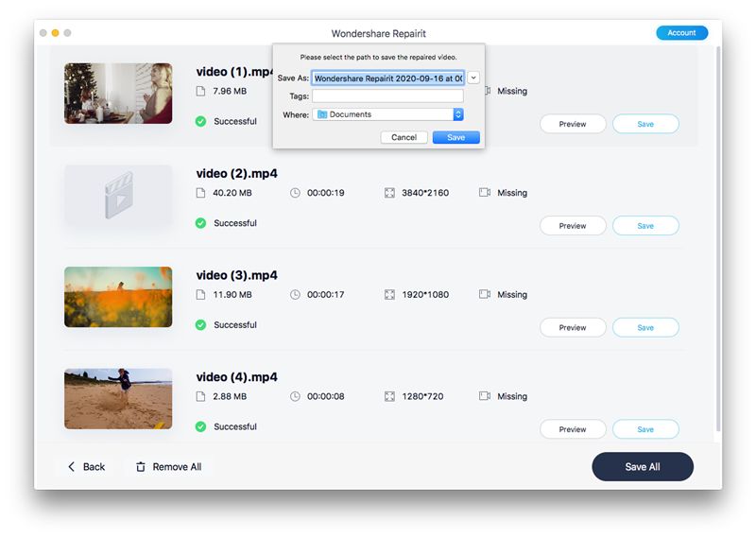Click the file size icon for video (4).mp4
Image resolution: width=756 pixels, height=538 pixels.
pyautogui.click(x=200, y=396)
